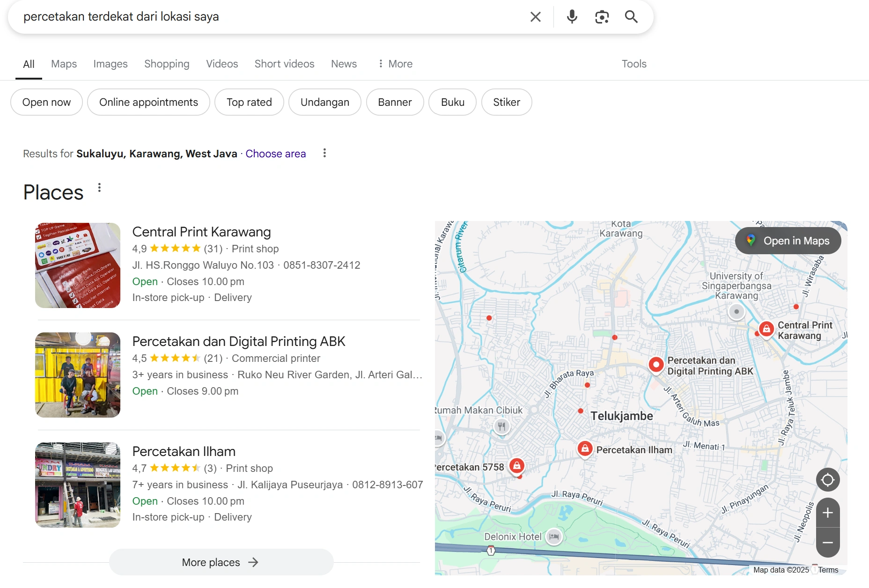
Task: Toggle the Online appointments filter chip
Action: click(x=148, y=102)
